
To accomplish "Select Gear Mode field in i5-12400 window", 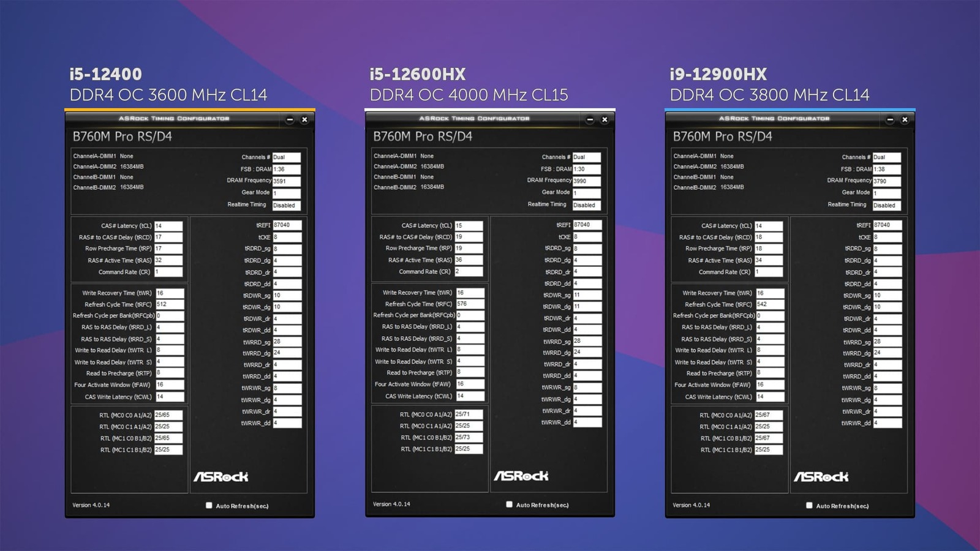I will pos(287,193).
